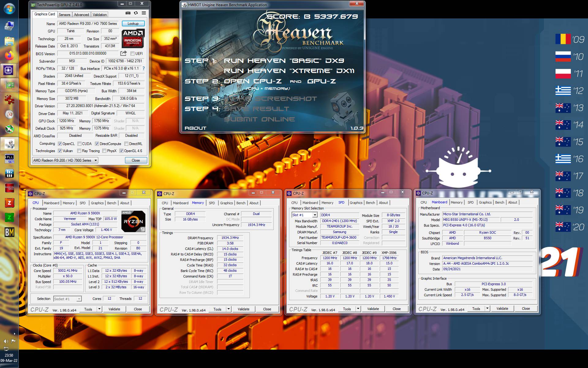Open the Radeon Mod taskbar icon

[x=9, y=188]
